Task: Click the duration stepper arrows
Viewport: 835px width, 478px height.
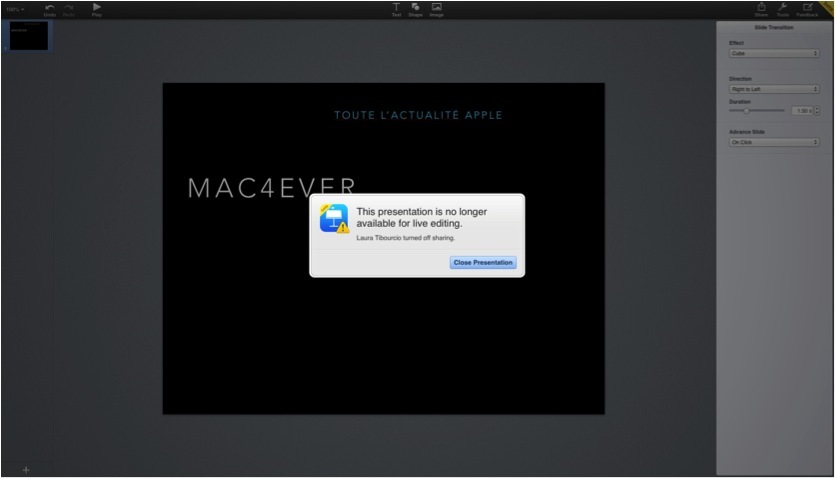Action: pyautogui.click(x=817, y=111)
